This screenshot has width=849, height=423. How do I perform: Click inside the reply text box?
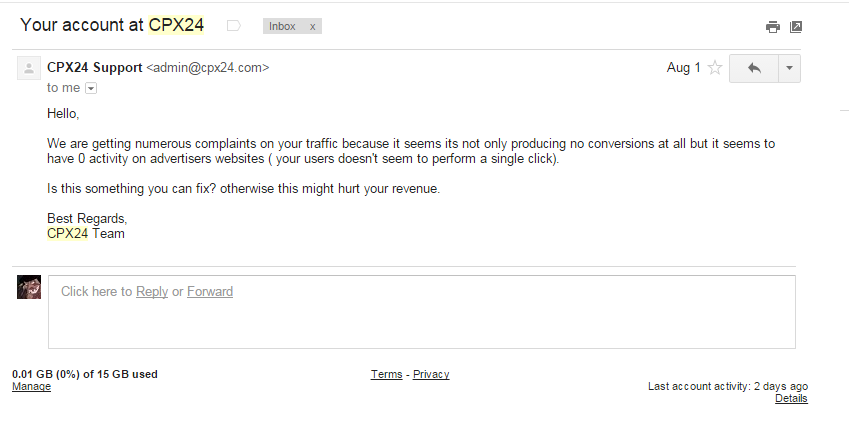click(420, 320)
